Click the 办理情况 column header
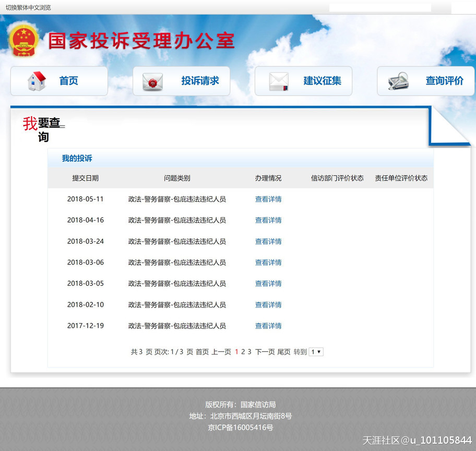 point(268,178)
